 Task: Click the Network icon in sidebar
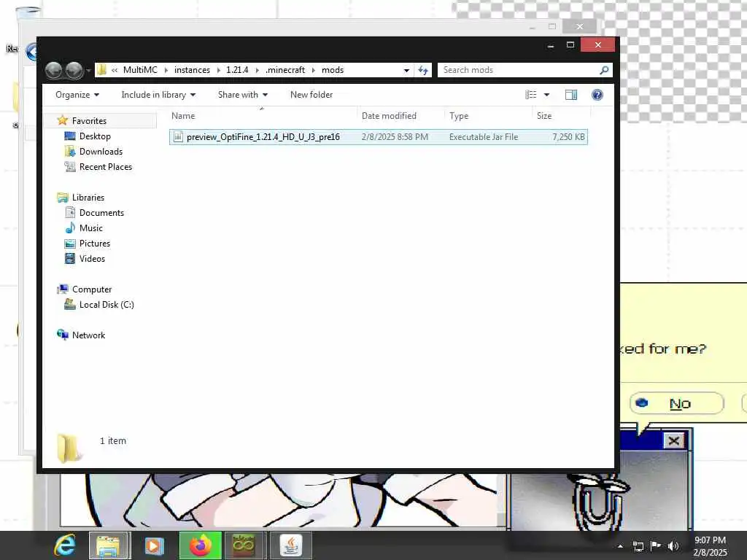point(63,335)
